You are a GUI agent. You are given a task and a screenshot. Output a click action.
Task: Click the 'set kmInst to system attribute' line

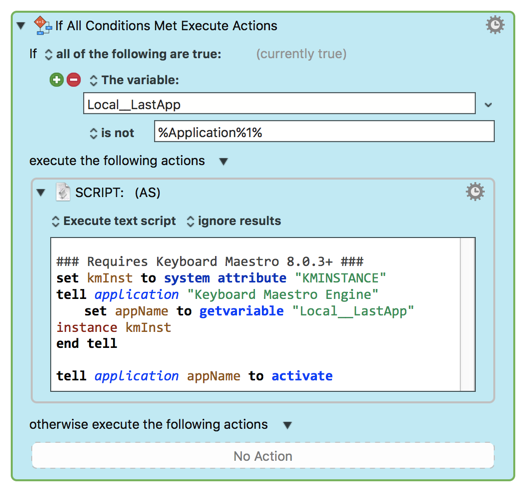(221, 278)
